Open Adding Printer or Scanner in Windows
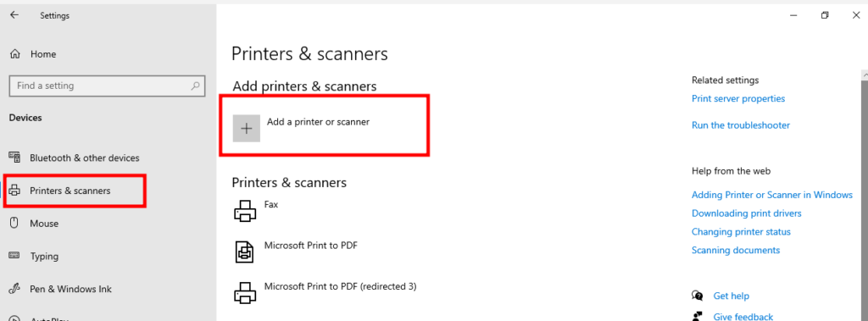Screen dimensions: 868x321 (x=772, y=195)
